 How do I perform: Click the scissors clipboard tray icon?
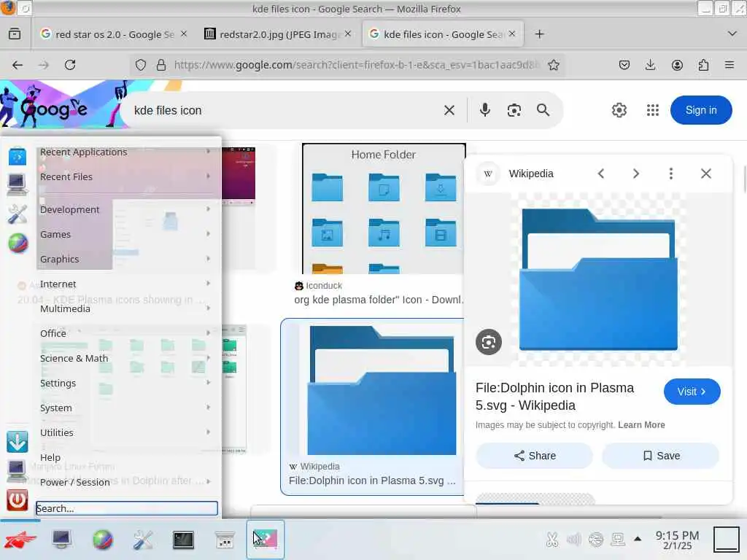click(x=552, y=539)
